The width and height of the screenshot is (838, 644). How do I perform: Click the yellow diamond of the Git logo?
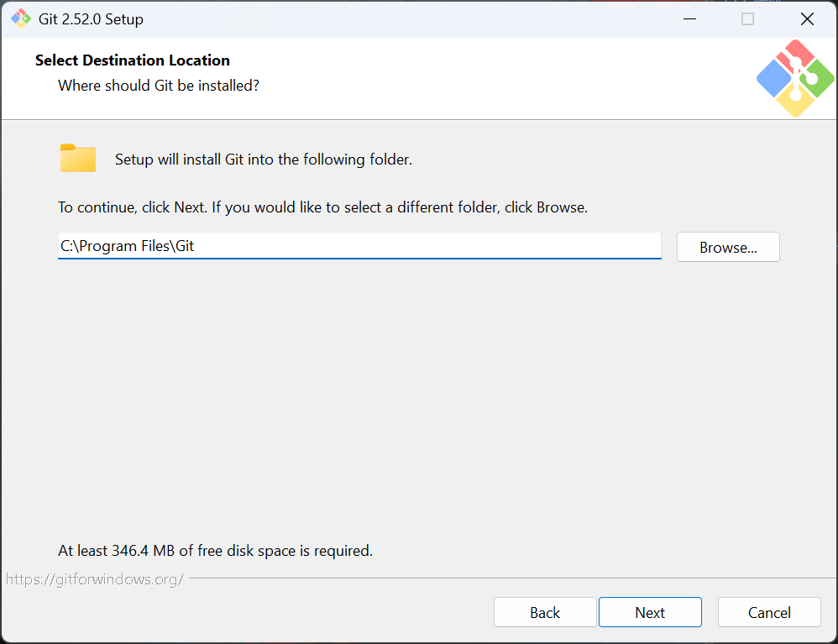[794, 100]
